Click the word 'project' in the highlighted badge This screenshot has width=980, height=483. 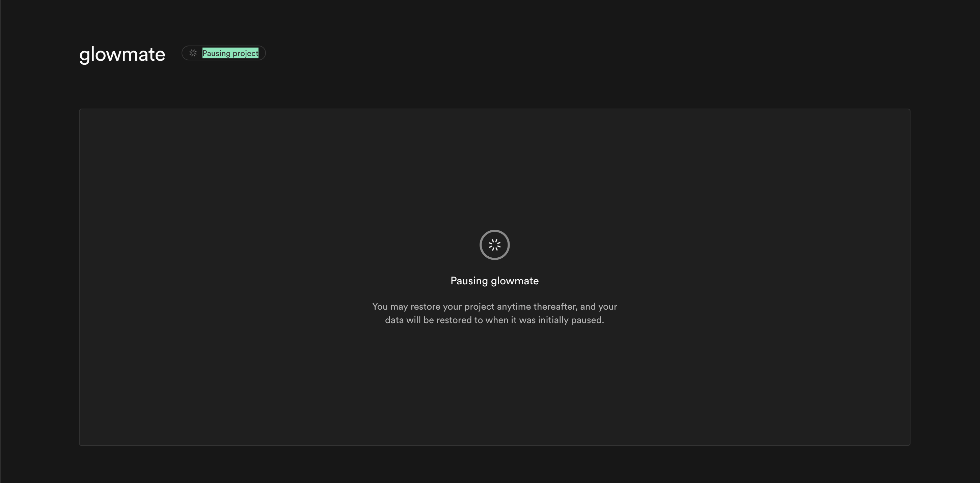pos(245,53)
